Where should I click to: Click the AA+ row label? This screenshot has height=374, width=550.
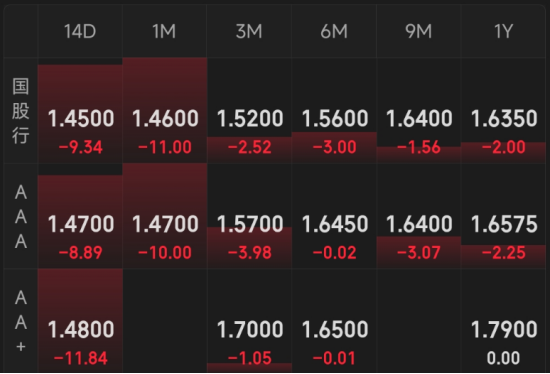[21, 321]
